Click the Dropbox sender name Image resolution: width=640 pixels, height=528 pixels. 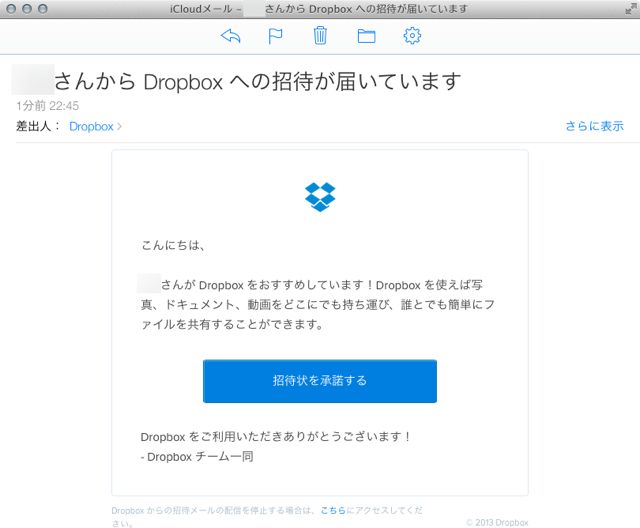pyautogui.click(x=91, y=126)
